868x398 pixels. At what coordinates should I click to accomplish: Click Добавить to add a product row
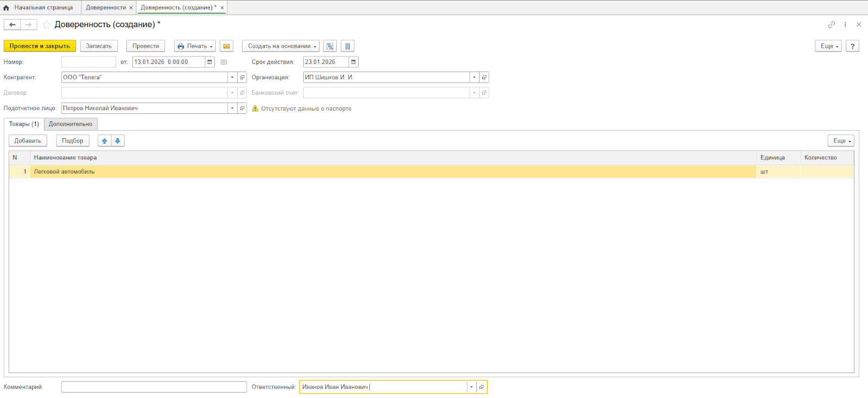28,141
